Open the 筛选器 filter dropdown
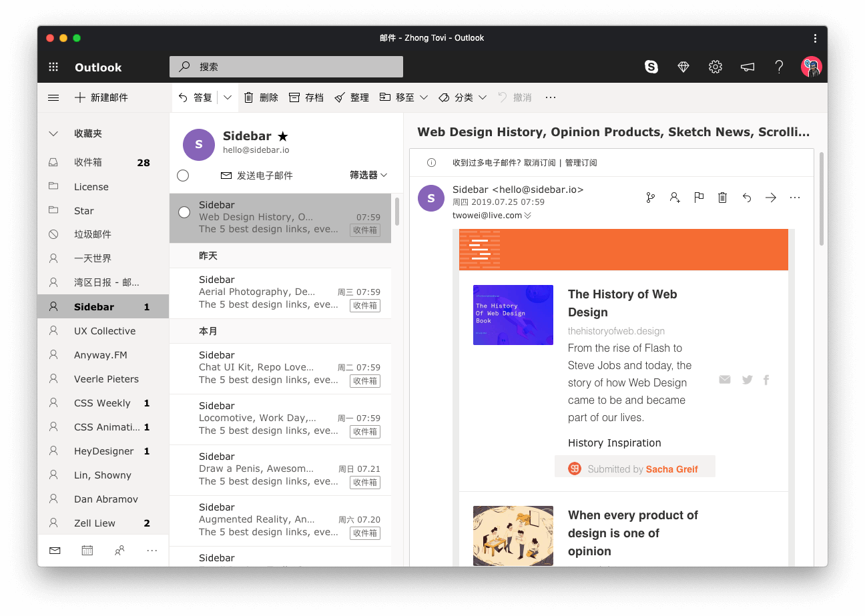This screenshot has height=616, width=865. coord(368,175)
